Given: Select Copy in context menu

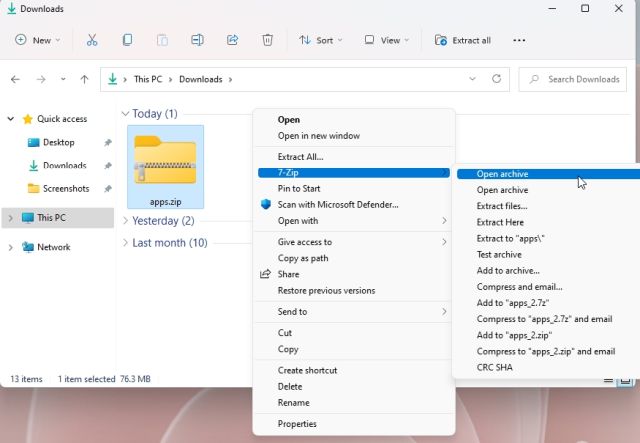Looking at the screenshot, I should coord(353,350).
